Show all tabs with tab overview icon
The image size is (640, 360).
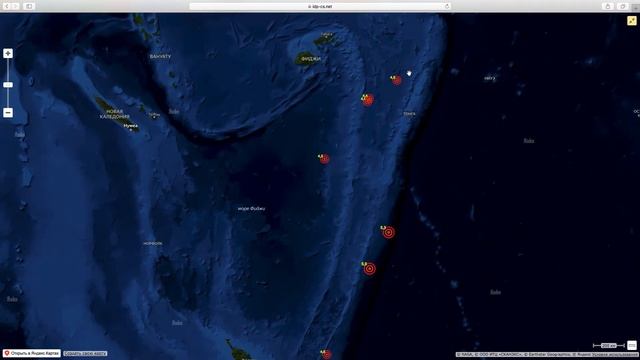(x=622, y=6)
